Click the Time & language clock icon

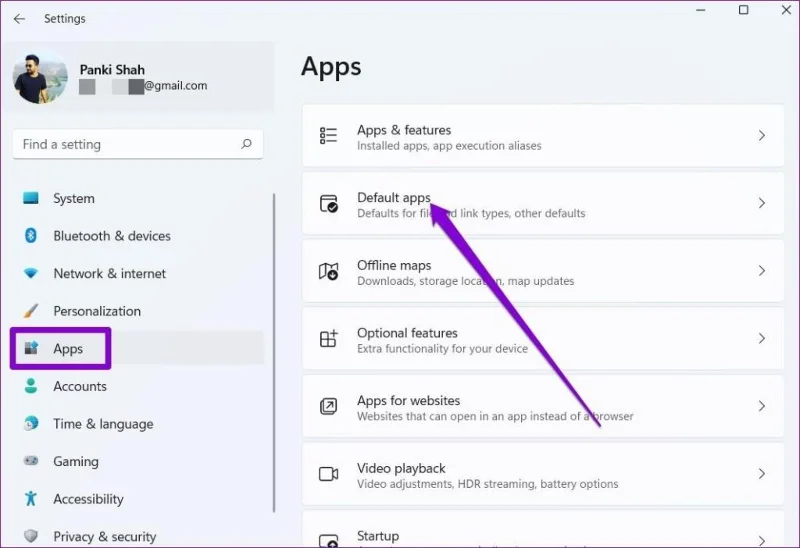pos(31,424)
